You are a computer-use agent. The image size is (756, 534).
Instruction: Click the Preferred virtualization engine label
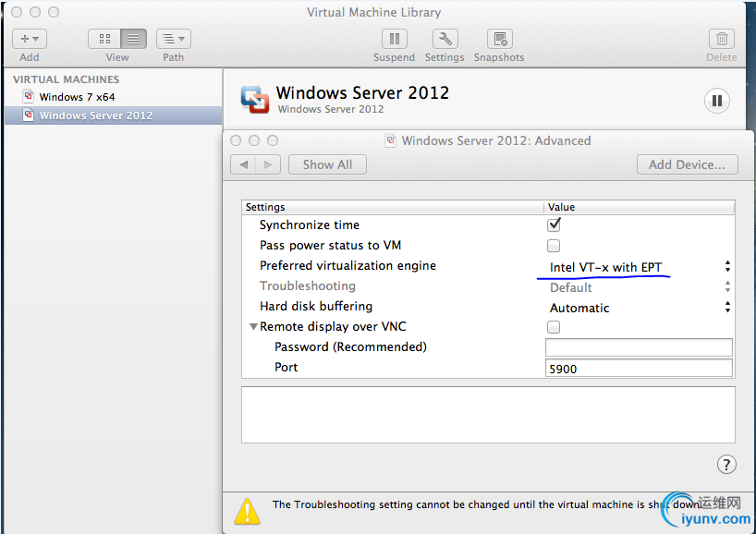coord(348,265)
